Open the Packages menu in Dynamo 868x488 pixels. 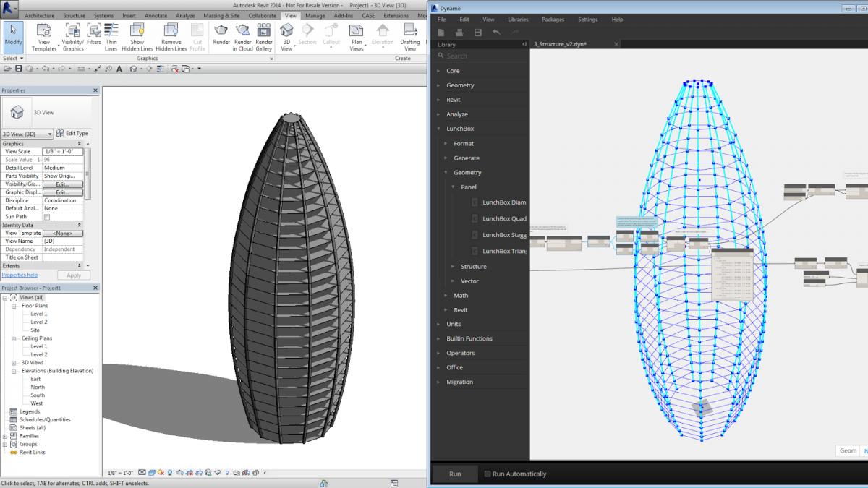click(x=553, y=20)
